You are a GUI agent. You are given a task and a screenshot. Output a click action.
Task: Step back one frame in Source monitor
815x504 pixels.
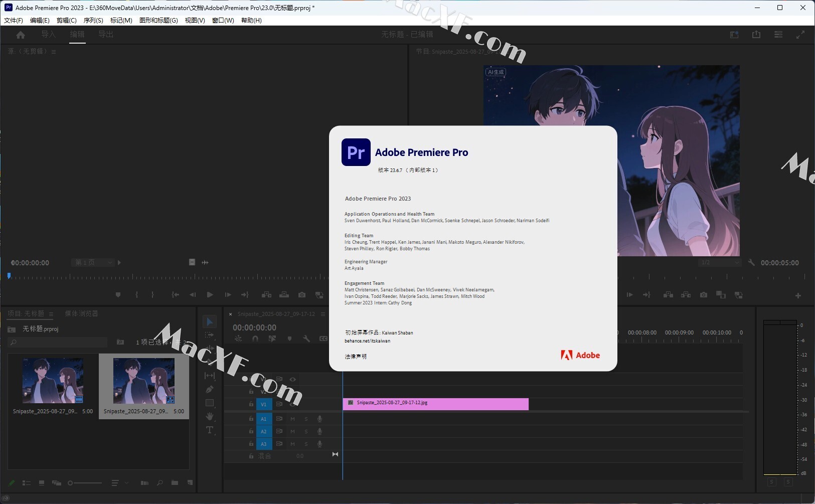193,295
